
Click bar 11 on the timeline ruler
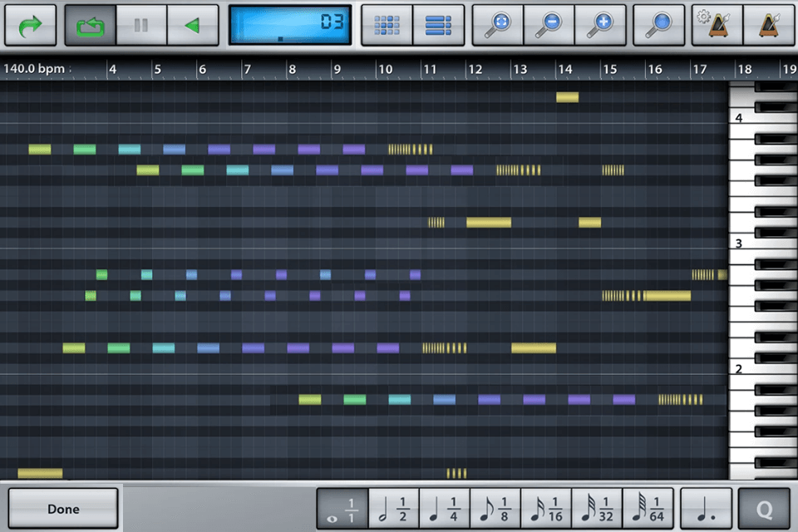[430, 69]
